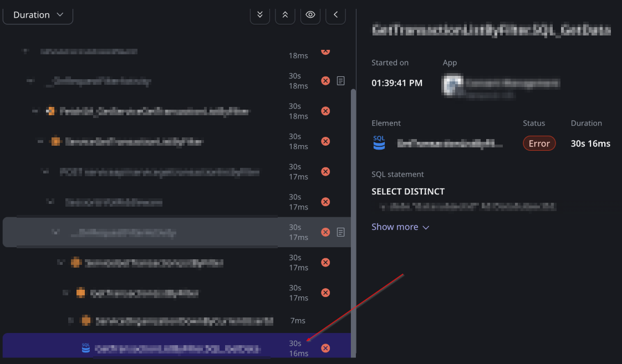Click the SQL icon under the Element label
The image size is (622, 364).
379,143
